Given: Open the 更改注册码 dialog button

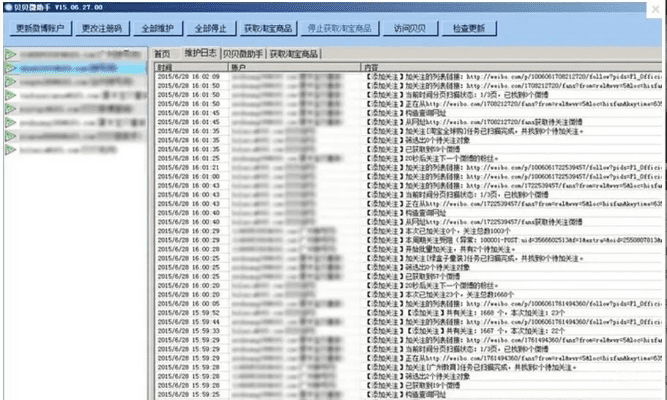Looking at the screenshot, I should click(x=102, y=29).
